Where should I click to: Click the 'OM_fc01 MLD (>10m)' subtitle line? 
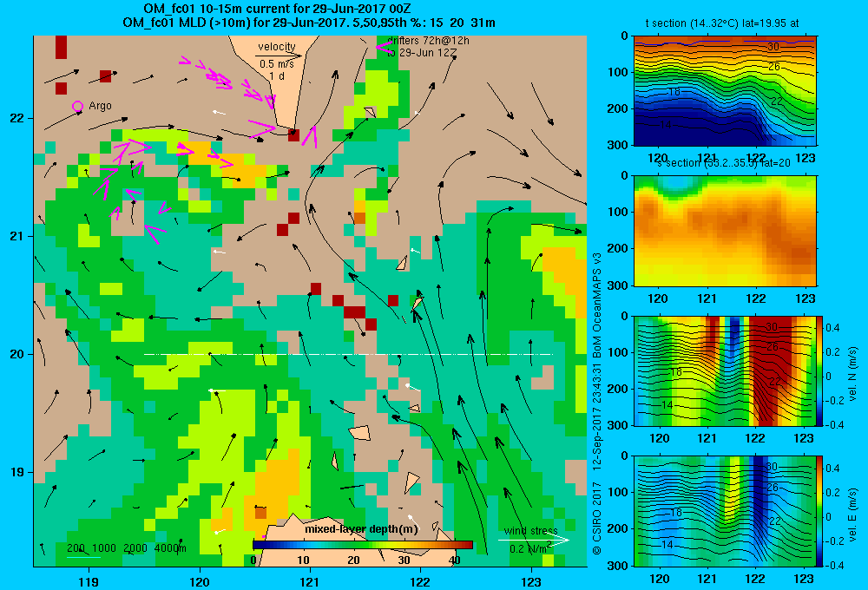309,23
